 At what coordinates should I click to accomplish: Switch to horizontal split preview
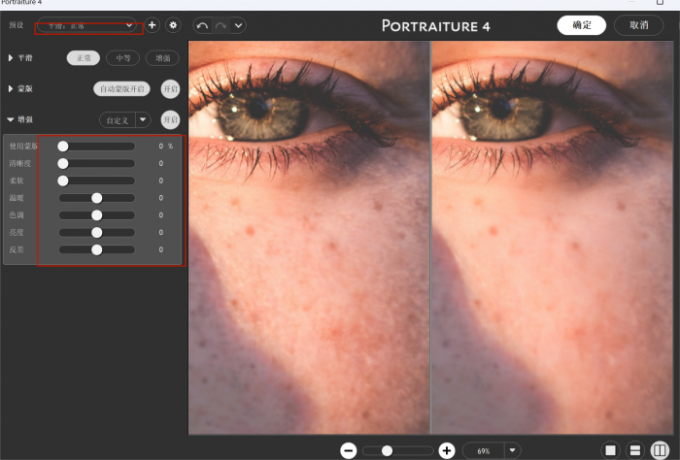point(635,450)
